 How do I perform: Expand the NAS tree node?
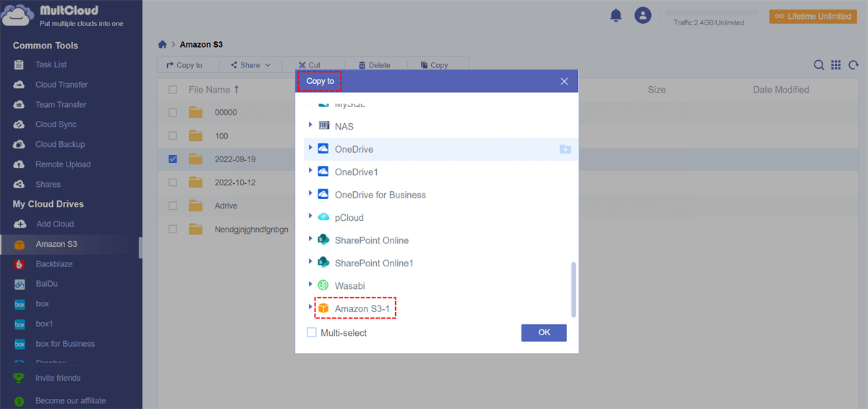[310, 125]
